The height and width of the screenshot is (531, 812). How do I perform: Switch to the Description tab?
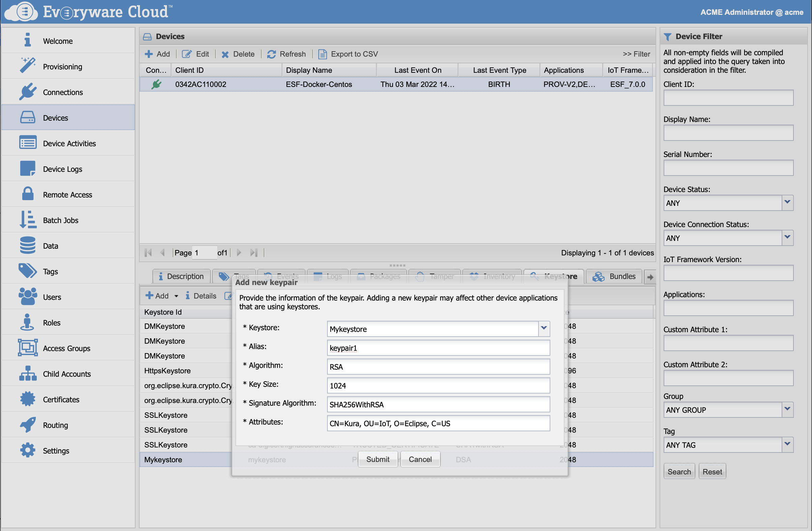point(181,276)
